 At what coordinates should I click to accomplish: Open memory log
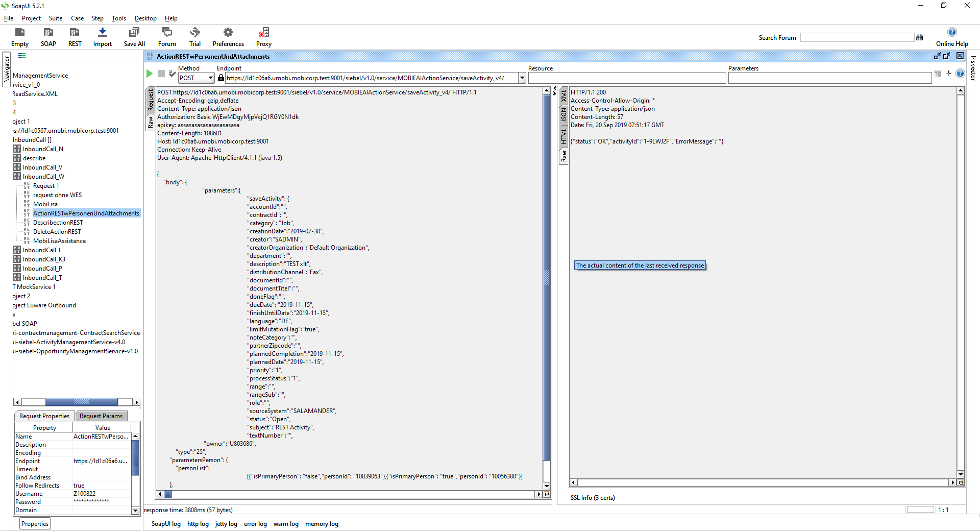(x=322, y=524)
